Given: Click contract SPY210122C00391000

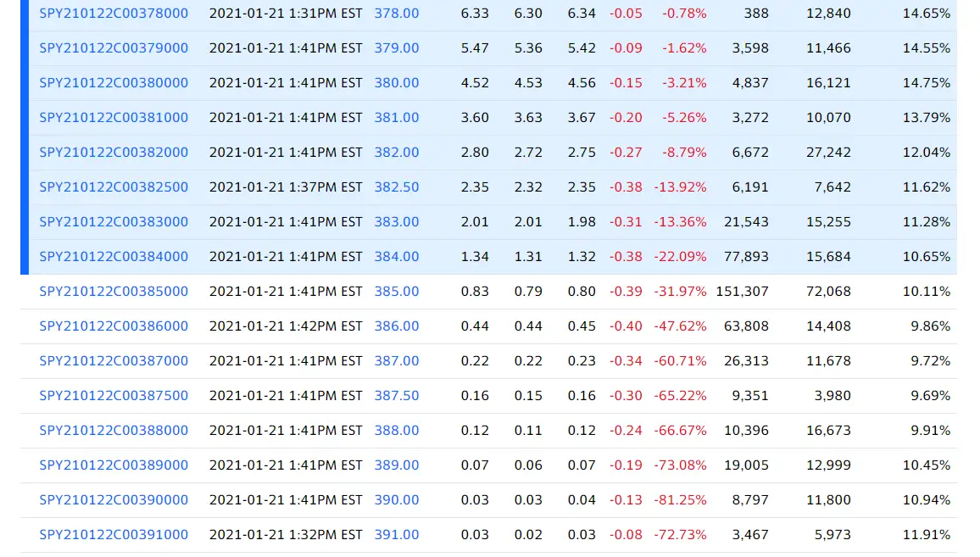Looking at the screenshot, I should 114,535.
